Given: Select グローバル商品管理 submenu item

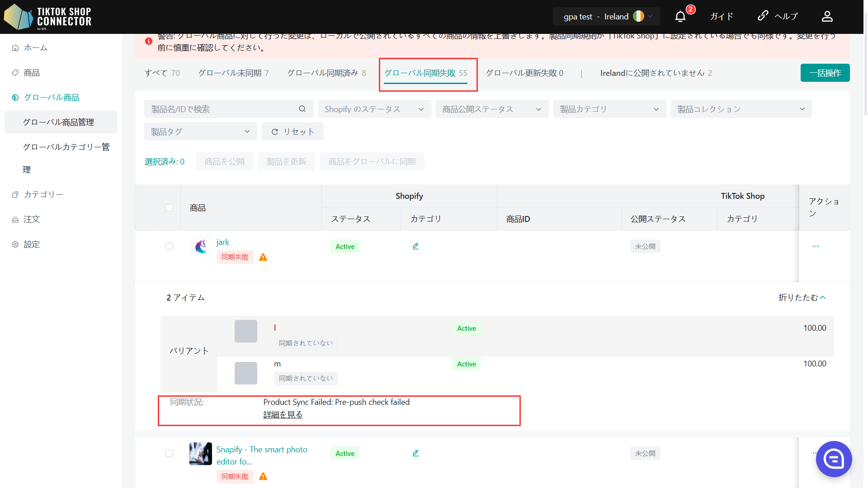Looking at the screenshot, I should point(61,122).
